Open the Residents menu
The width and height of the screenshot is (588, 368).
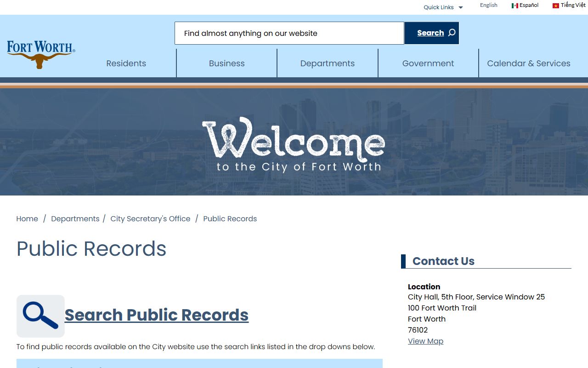point(126,63)
